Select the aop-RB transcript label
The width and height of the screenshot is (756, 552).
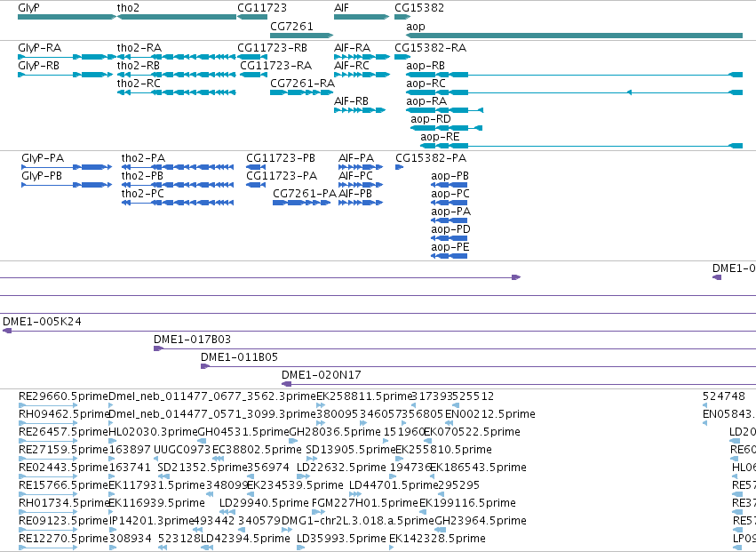tap(426, 66)
